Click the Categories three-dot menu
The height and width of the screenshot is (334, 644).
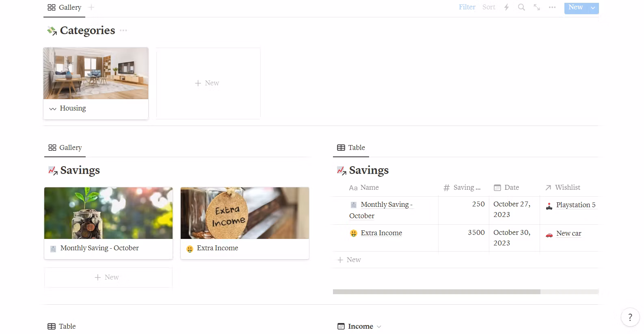pyautogui.click(x=123, y=30)
